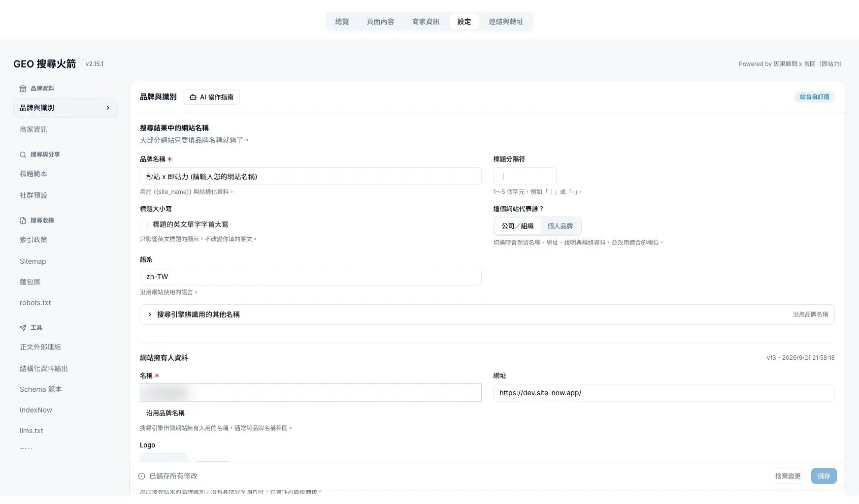Switch to the 頁面內容 tab
Image resolution: width=859 pixels, height=504 pixels.
tap(380, 22)
